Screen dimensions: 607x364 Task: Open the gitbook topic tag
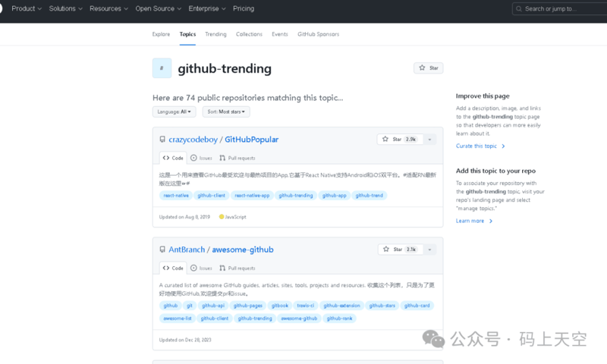click(280, 306)
